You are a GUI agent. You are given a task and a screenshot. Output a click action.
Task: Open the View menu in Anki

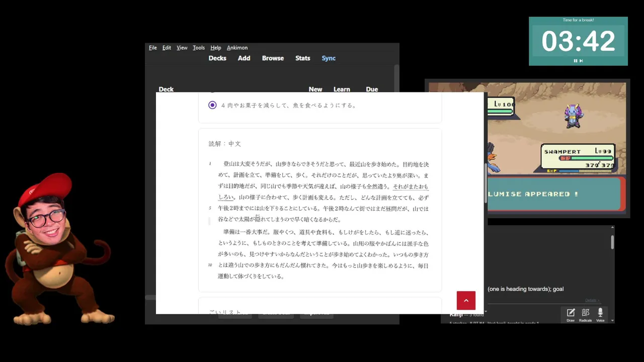[x=182, y=48]
